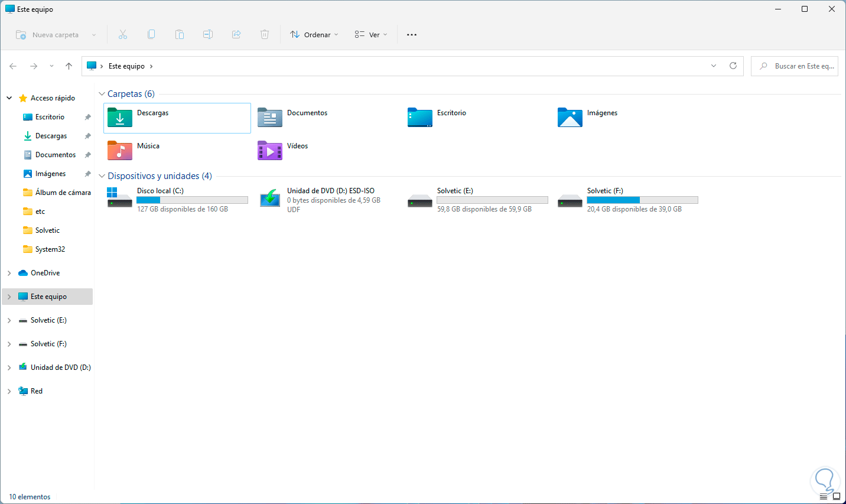Click the Nueva carpeta button
This screenshot has height=504, width=846.
click(47, 35)
